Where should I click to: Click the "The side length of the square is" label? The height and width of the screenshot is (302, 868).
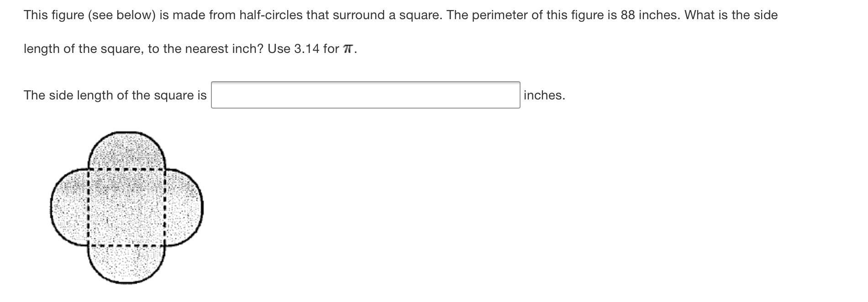[x=115, y=95]
